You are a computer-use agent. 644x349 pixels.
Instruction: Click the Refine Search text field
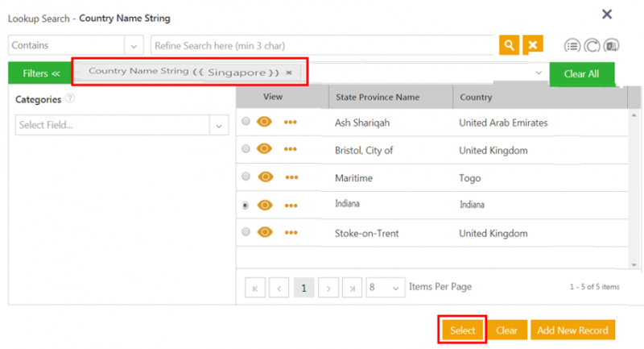pyautogui.click(x=322, y=45)
